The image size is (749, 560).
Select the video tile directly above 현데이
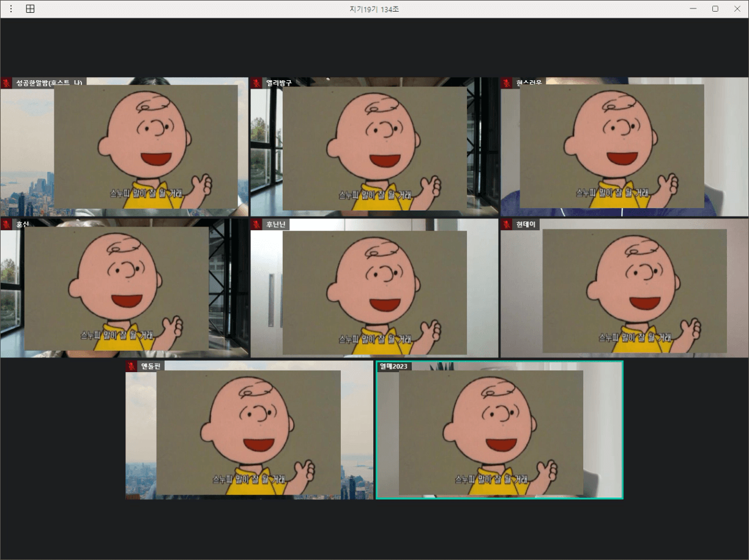tap(625, 147)
